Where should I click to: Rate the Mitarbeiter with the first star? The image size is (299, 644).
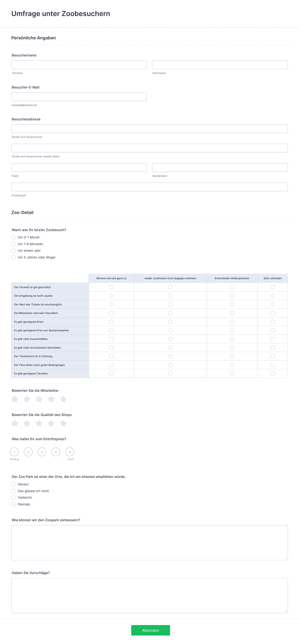click(x=15, y=399)
